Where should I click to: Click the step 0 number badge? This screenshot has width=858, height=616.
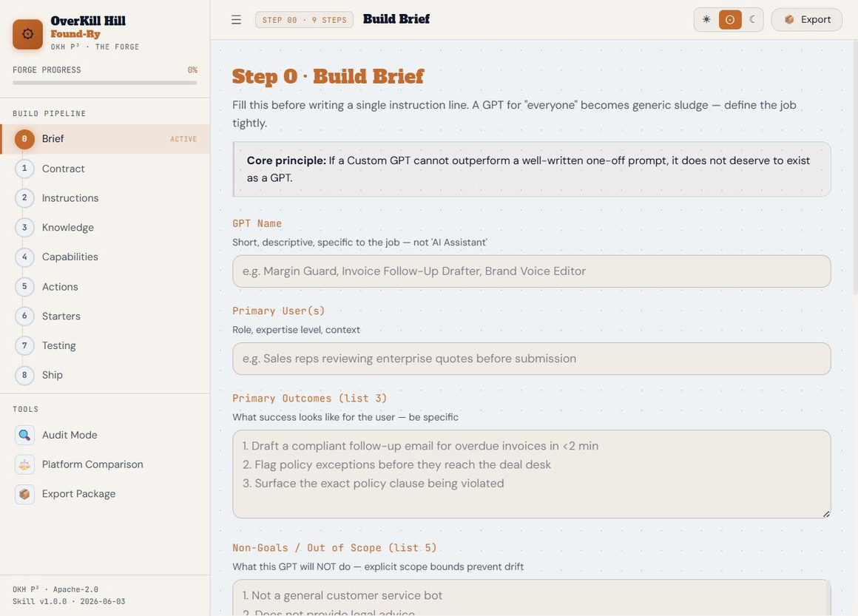coord(24,139)
